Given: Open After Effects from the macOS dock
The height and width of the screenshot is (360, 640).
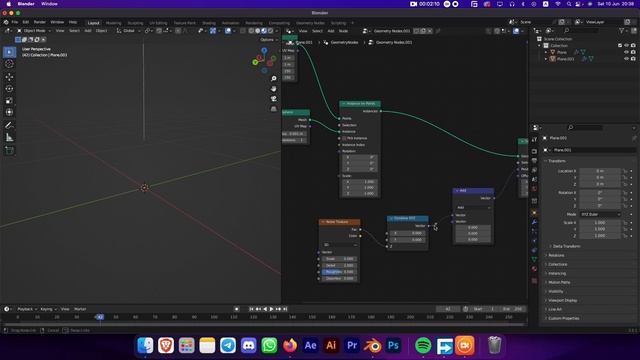Looking at the screenshot, I should (311, 346).
